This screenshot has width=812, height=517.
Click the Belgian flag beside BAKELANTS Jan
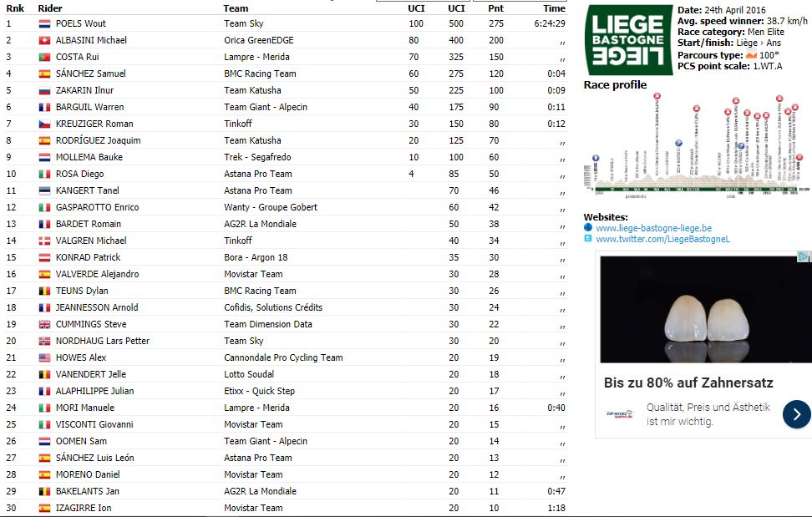point(44,491)
